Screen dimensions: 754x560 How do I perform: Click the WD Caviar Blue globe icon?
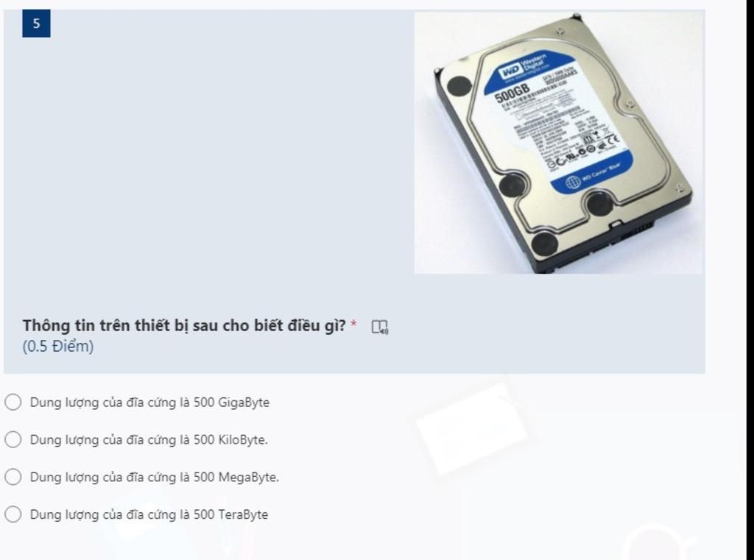point(573,182)
